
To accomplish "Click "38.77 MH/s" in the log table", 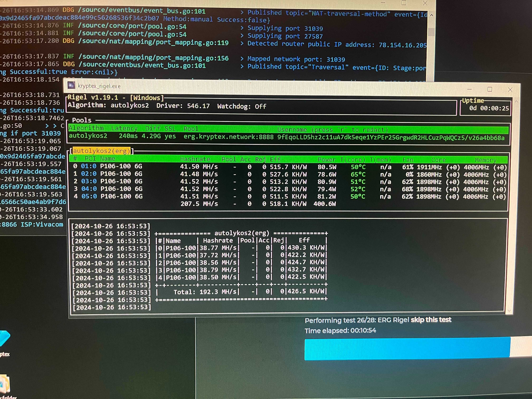I will 218,248.
